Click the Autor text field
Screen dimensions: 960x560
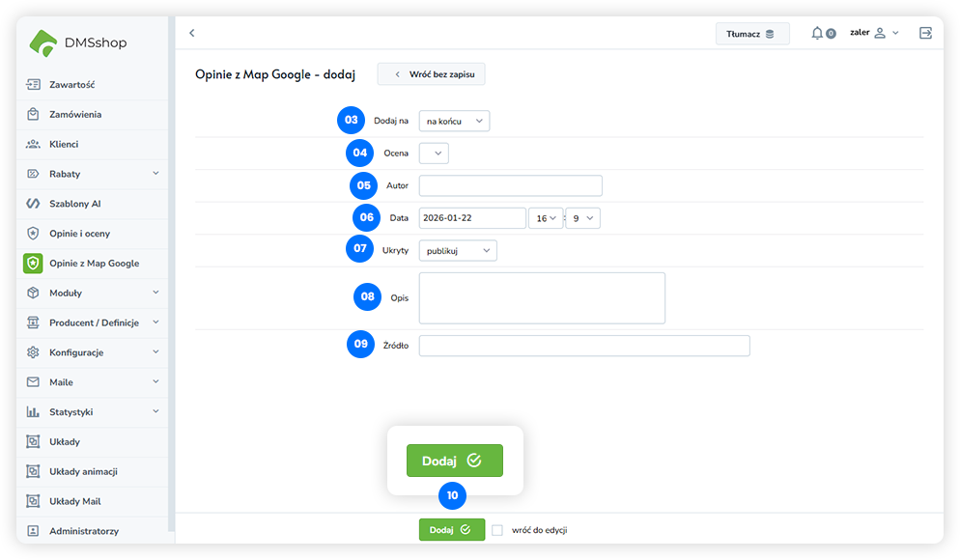(x=510, y=185)
